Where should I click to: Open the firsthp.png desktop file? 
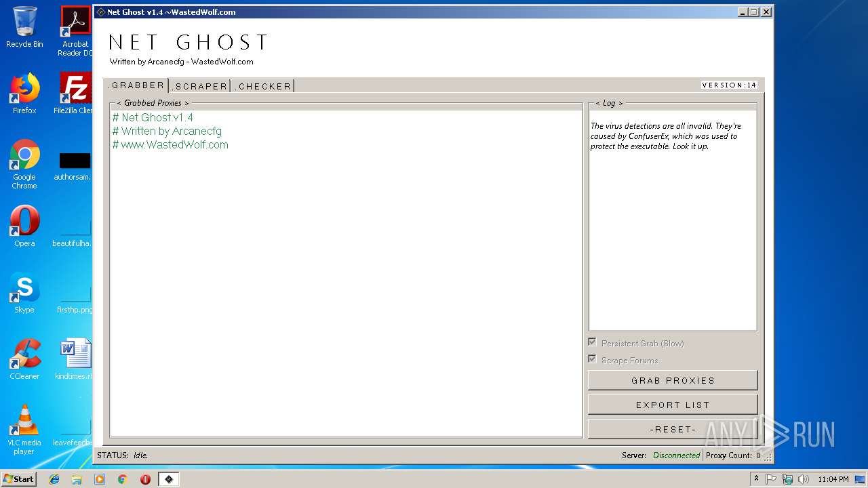click(x=75, y=300)
